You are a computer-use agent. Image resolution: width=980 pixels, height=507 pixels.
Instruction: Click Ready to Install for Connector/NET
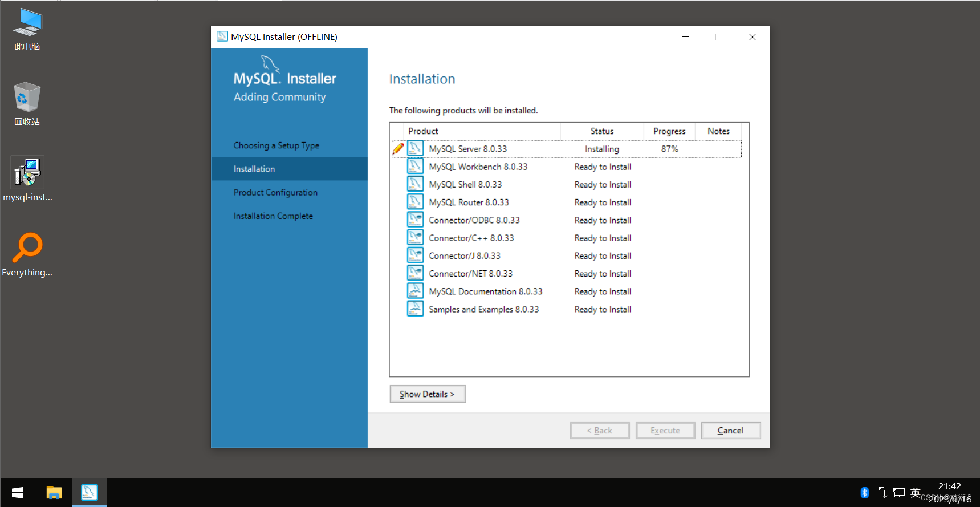click(x=603, y=273)
